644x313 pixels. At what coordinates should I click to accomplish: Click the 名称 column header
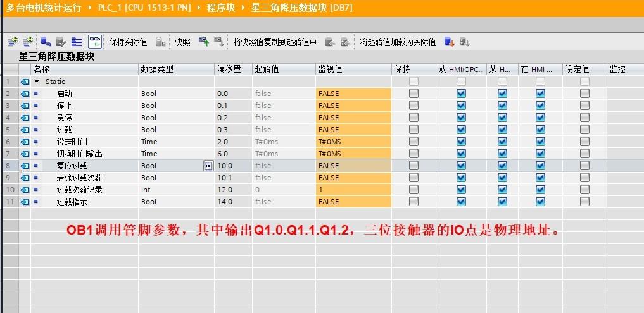click(x=85, y=70)
